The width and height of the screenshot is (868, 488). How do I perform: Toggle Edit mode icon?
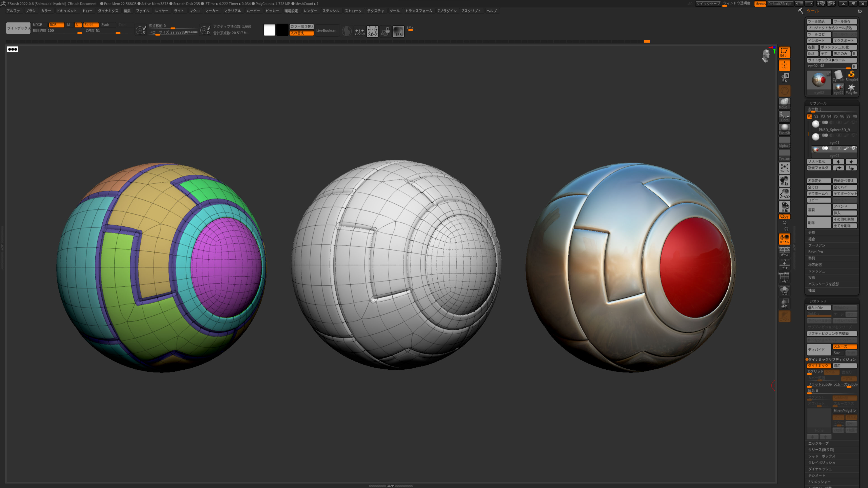point(784,52)
